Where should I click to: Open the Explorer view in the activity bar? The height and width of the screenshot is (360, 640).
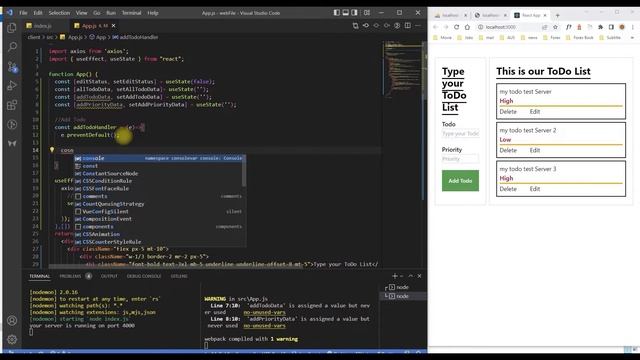(x=12, y=28)
